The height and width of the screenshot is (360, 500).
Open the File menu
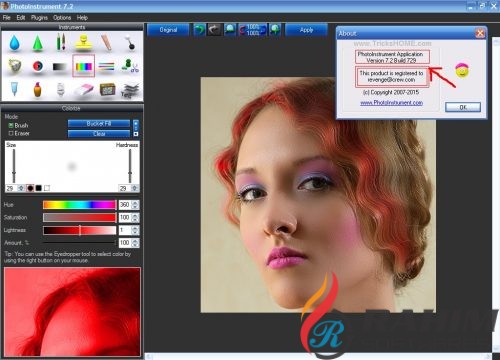[x=7, y=18]
